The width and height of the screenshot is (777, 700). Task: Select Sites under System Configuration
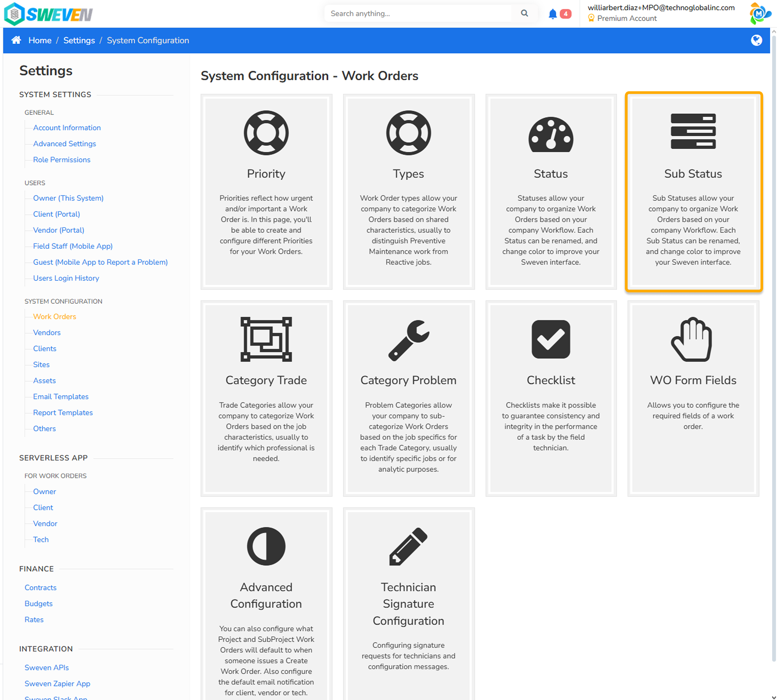pos(41,364)
